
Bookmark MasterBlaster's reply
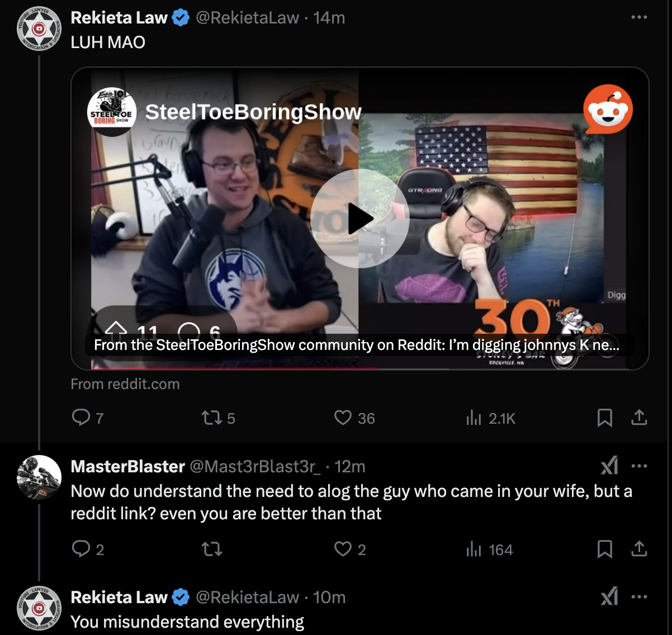(x=605, y=549)
